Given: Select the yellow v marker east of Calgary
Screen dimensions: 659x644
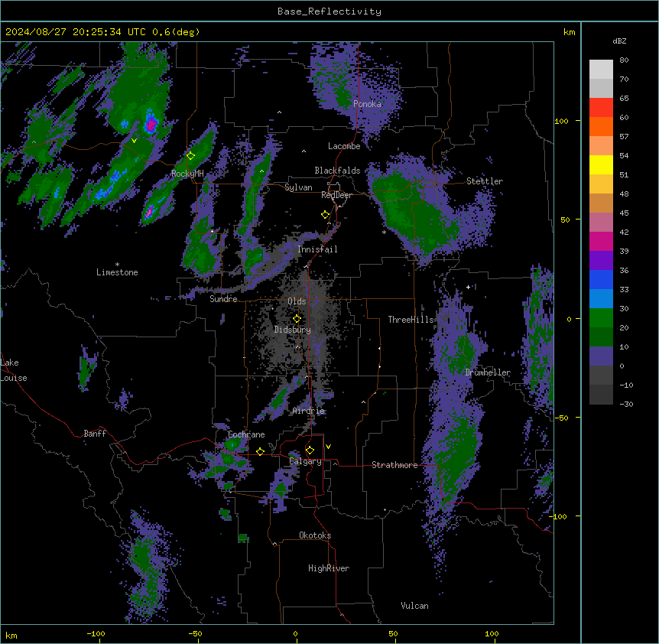Looking at the screenshot, I should [x=328, y=447].
